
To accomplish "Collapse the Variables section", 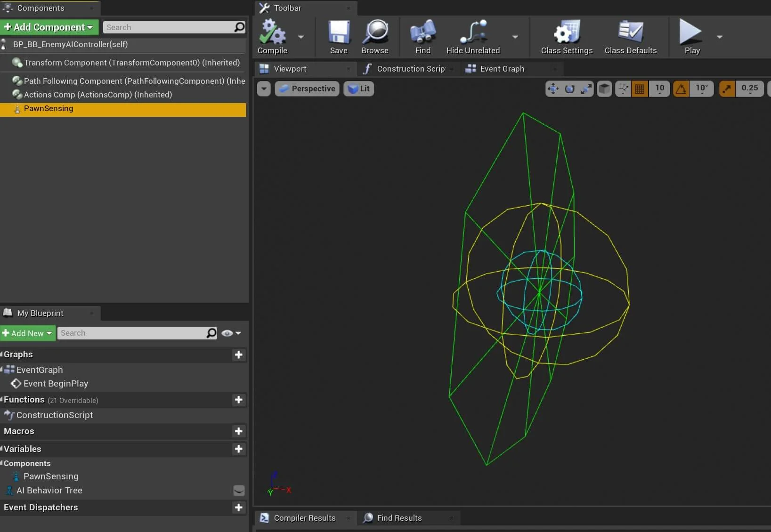I will [2, 448].
